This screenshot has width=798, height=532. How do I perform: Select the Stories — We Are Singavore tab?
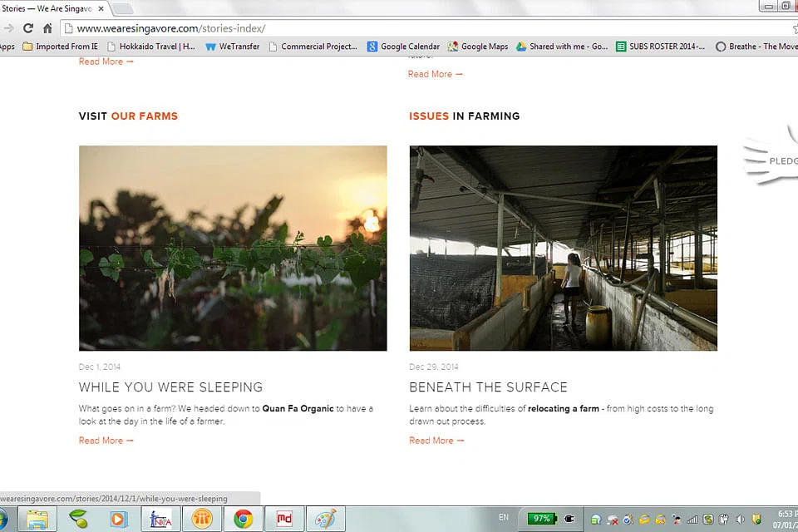[x=48, y=8]
